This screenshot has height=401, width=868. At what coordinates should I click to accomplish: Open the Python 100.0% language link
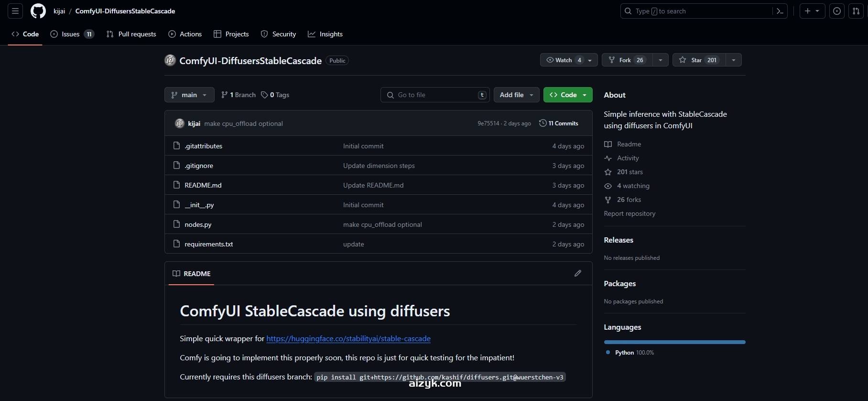(x=630, y=353)
